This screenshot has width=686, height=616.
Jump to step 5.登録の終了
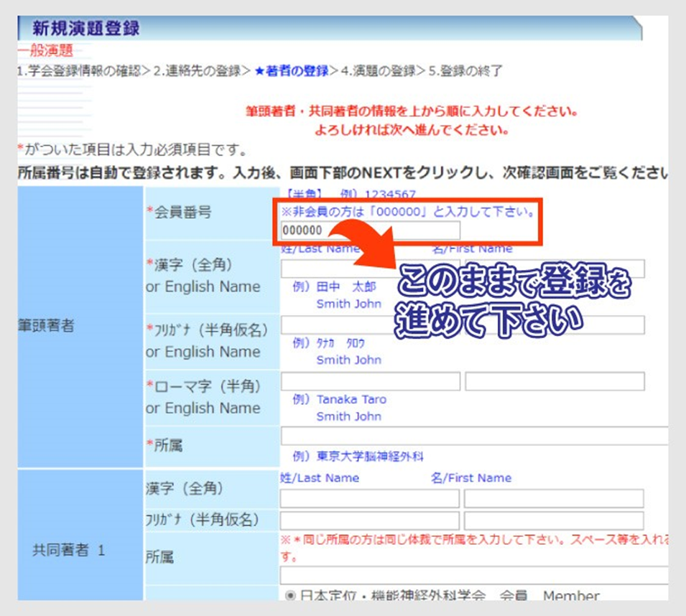pos(465,71)
